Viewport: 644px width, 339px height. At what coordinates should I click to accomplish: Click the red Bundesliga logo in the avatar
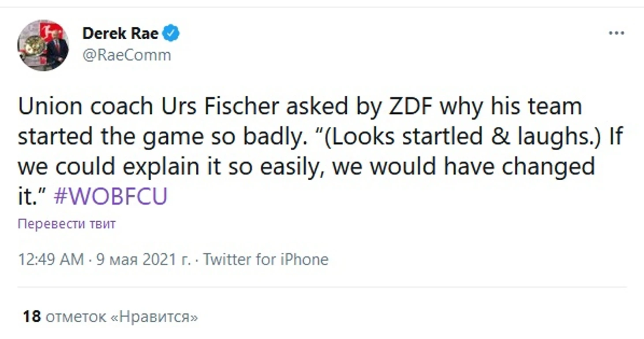click(x=47, y=31)
